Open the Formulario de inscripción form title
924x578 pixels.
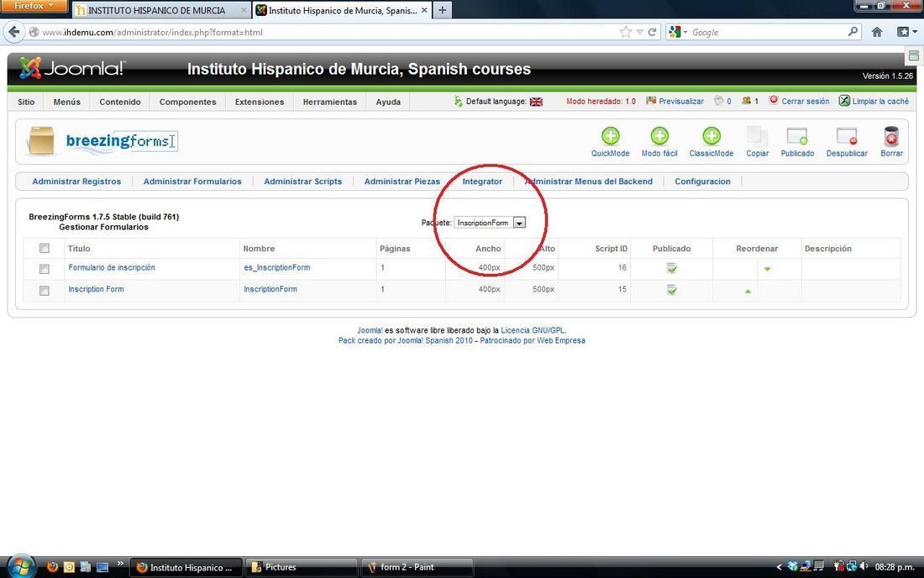112,267
